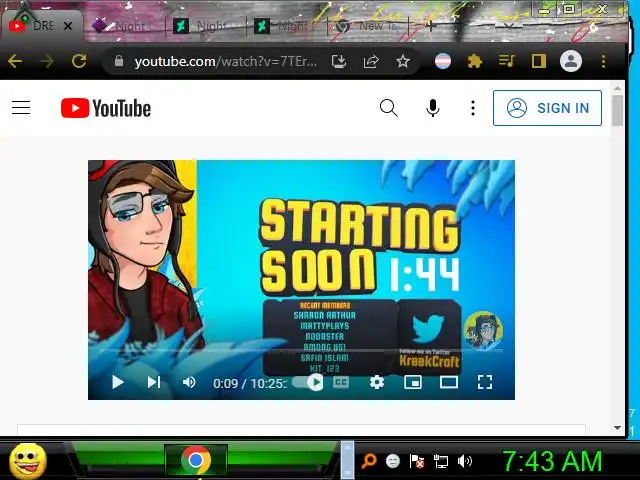
Task: Play the video
Action: click(118, 382)
